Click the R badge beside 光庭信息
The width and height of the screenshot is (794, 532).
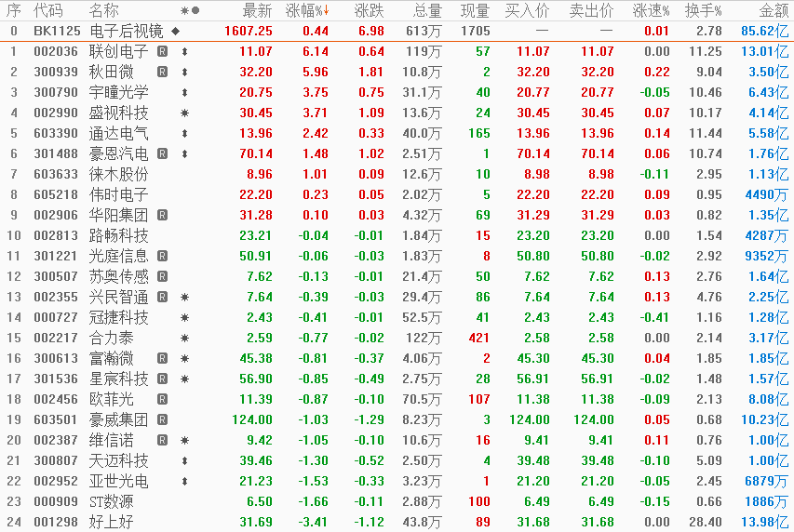coord(162,256)
